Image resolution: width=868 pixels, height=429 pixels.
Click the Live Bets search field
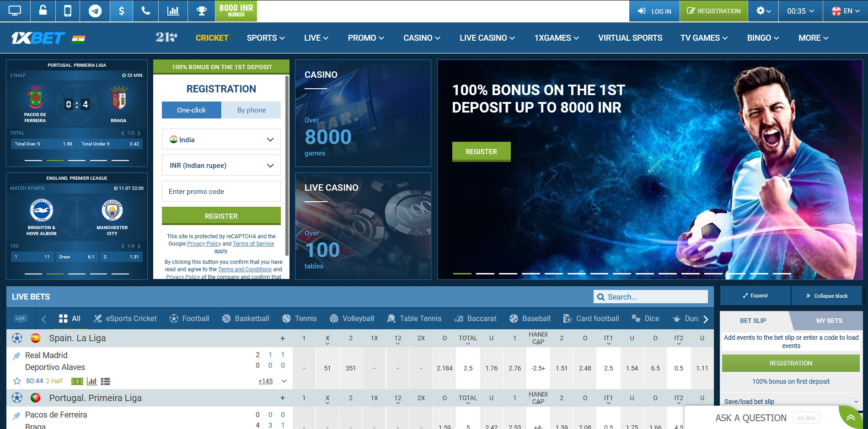(650, 297)
